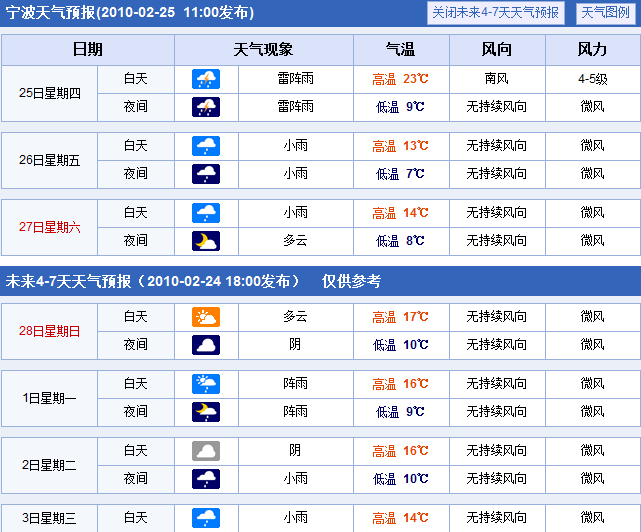Select the night light rain icon for 2日 夜间

tap(206, 479)
